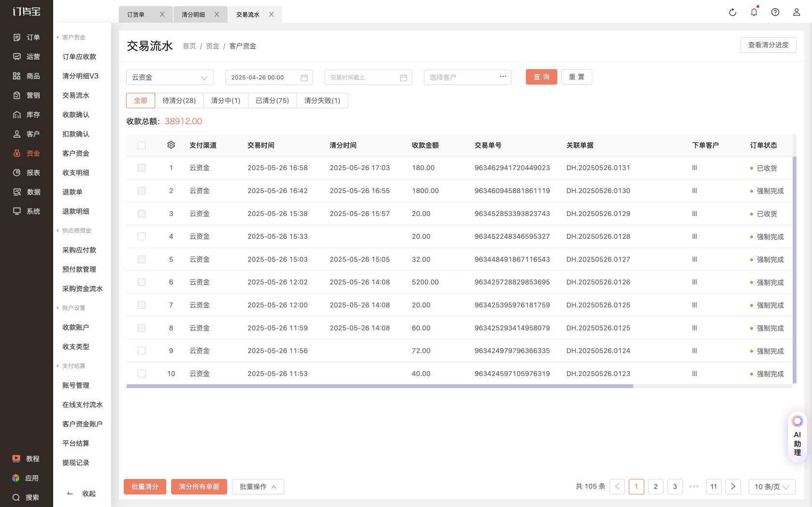Expand the 批量操作 menu

tap(258, 487)
